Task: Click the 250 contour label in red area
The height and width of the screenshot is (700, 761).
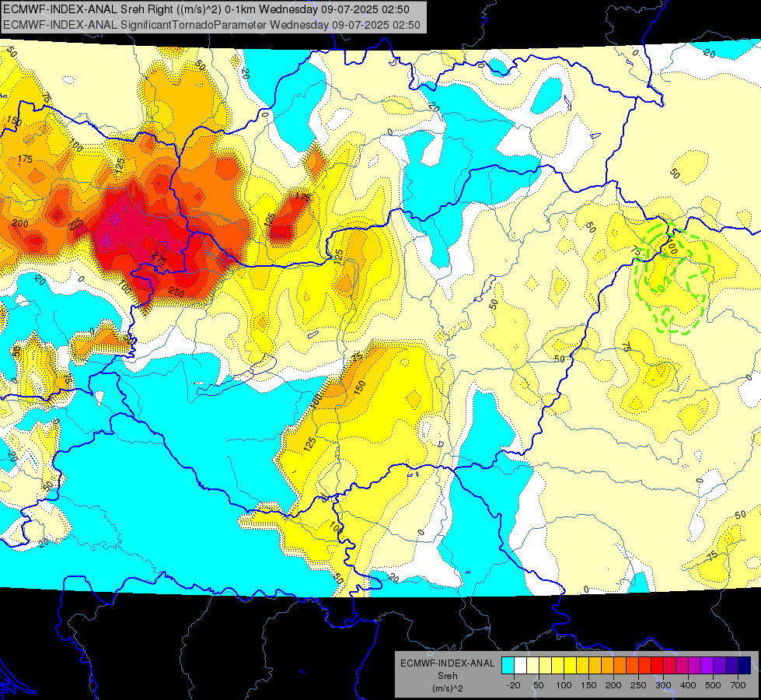Action: 176,292
